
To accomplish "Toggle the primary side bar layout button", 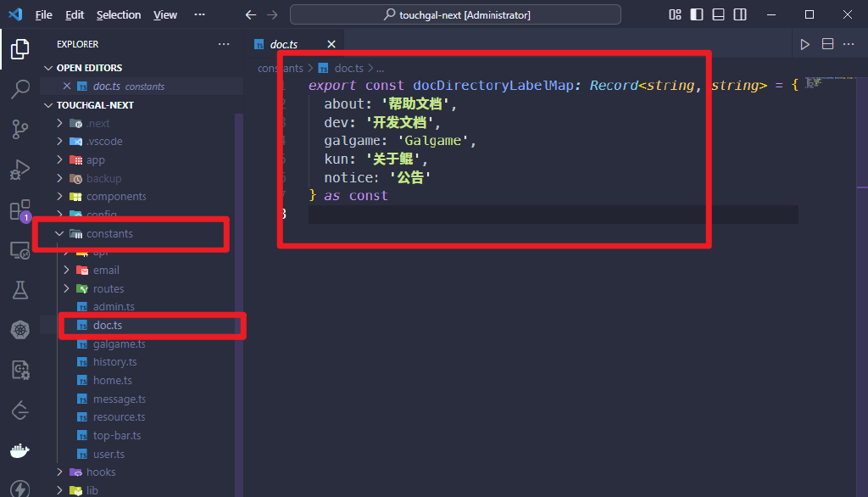I will 696,14.
